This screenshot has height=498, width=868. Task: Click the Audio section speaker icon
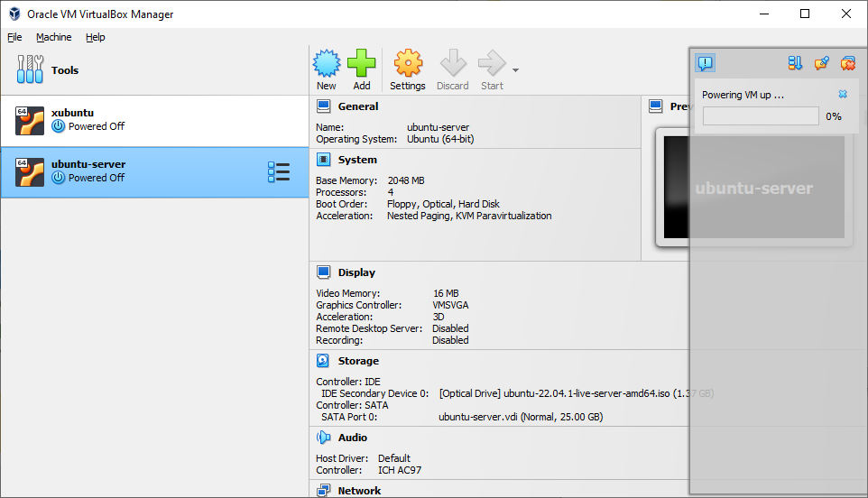coord(323,438)
